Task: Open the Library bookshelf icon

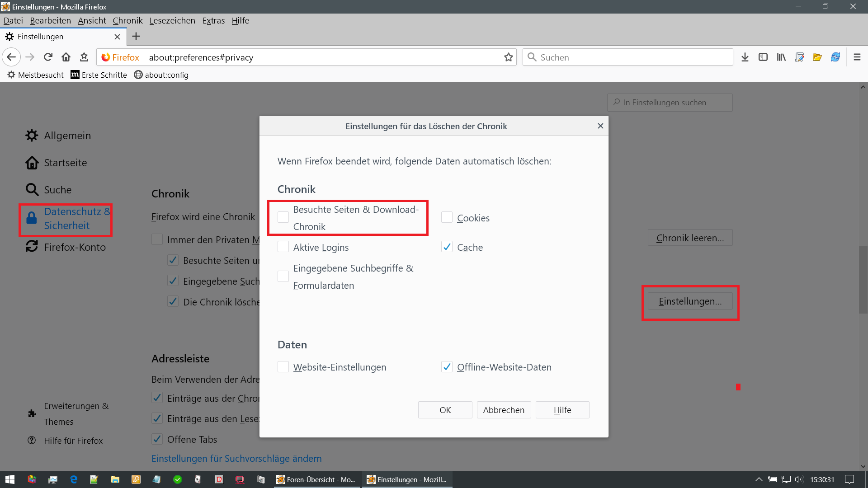Action: coord(781,57)
